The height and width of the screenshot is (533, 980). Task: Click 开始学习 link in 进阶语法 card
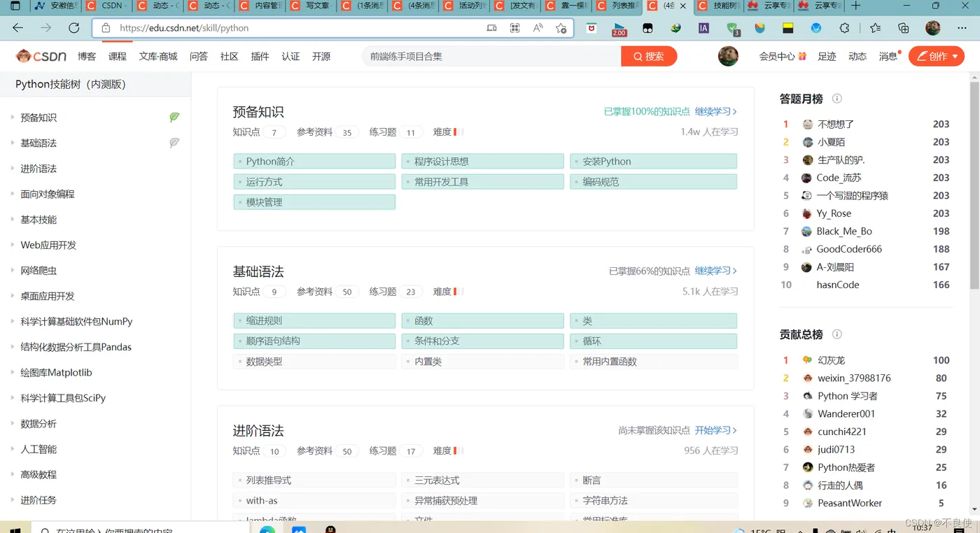[715, 430]
